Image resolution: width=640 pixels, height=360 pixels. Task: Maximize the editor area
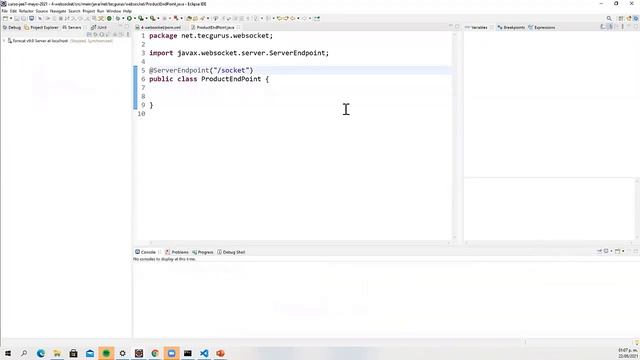click(x=457, y=27)
